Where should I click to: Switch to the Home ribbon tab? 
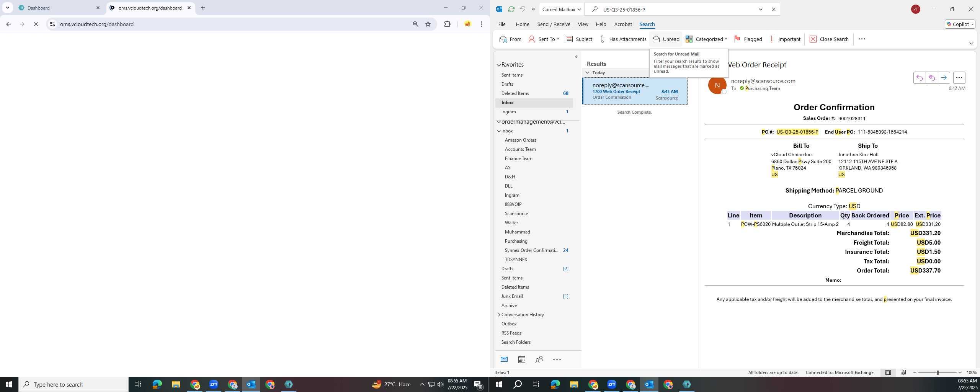click(x=523, y=24)
